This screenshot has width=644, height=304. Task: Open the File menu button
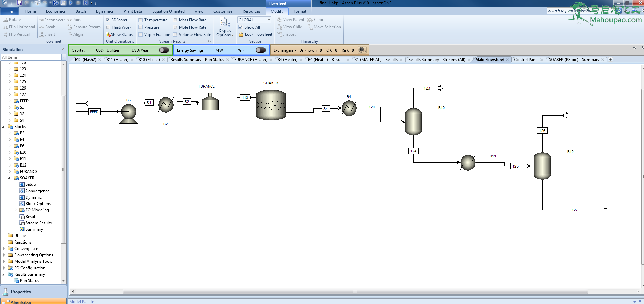pyautogui.click(x=9, y=11)
